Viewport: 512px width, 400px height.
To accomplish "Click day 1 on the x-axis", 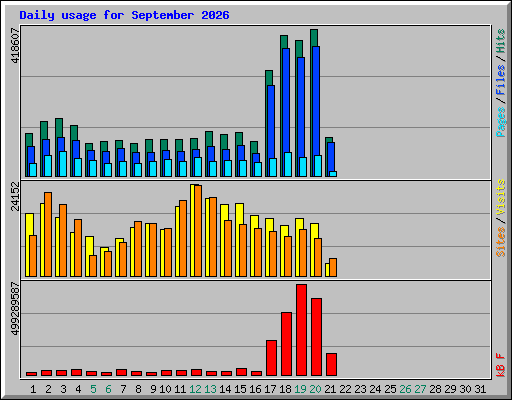I will tap(33, 389).
